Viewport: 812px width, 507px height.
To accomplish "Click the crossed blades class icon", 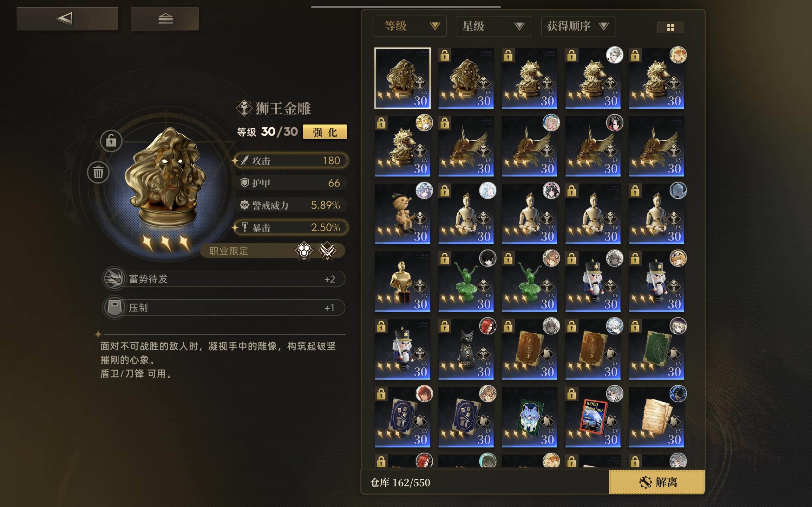I will pos(327,250).
